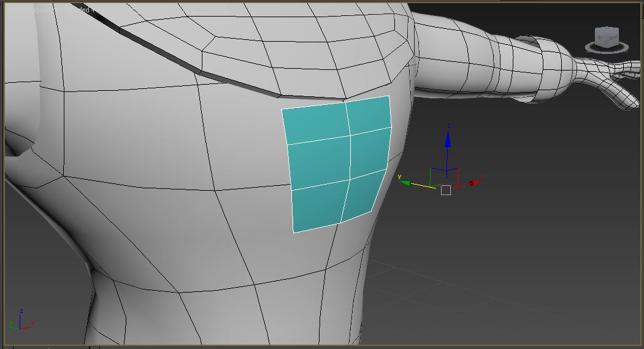Image resolution: width=644 pixels, height=349 pixels.
Task: Click the world axis tripod in the viewport corner
Action: click(20, 321)
